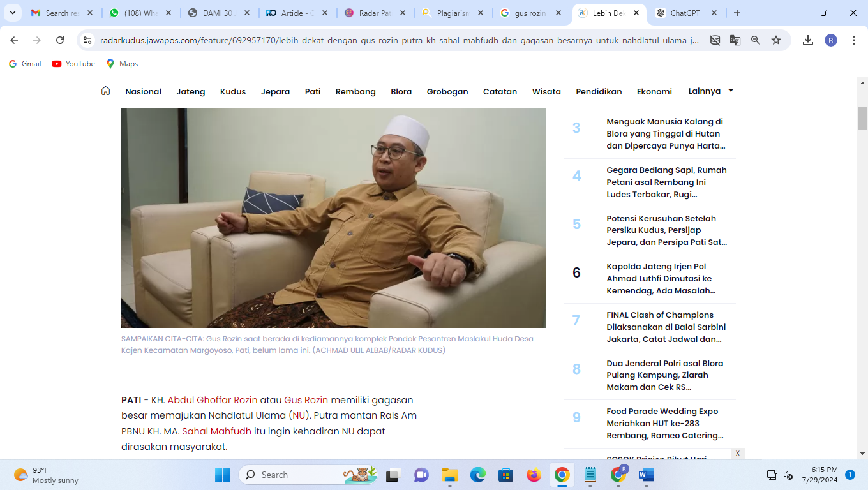The width and height of the screenshot is (868, 490).
Task: Expand the Lainnya dropdown menu
Action: tap(711, 91)
